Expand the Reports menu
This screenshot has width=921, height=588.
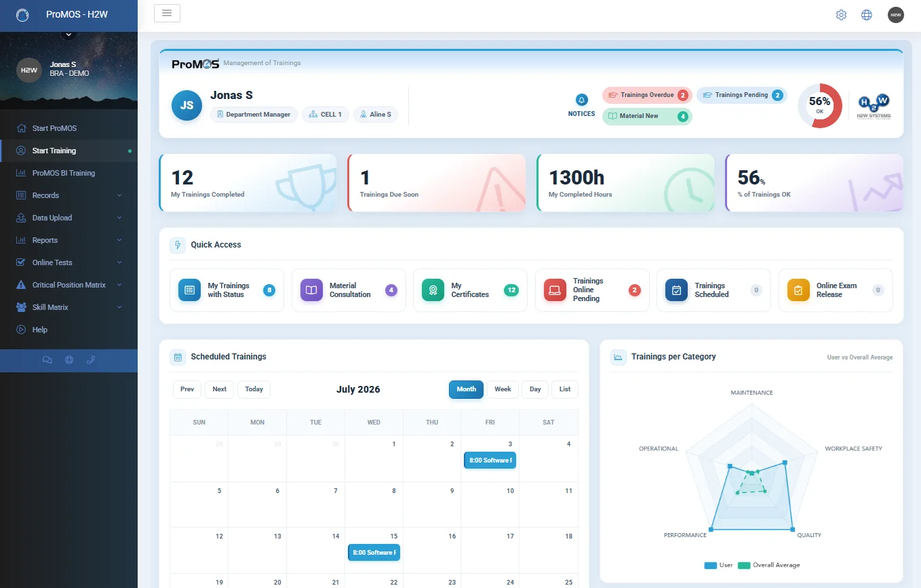pos(68,240)
